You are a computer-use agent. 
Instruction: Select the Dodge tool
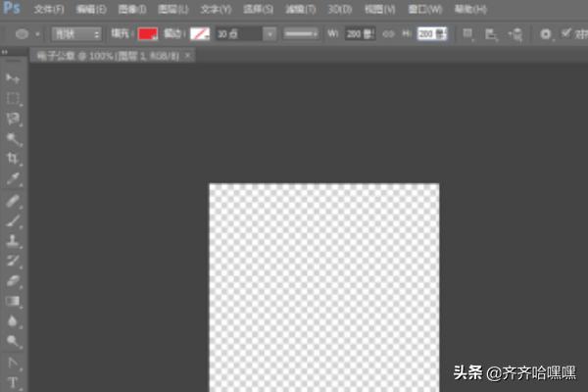[x=13, y=341]
